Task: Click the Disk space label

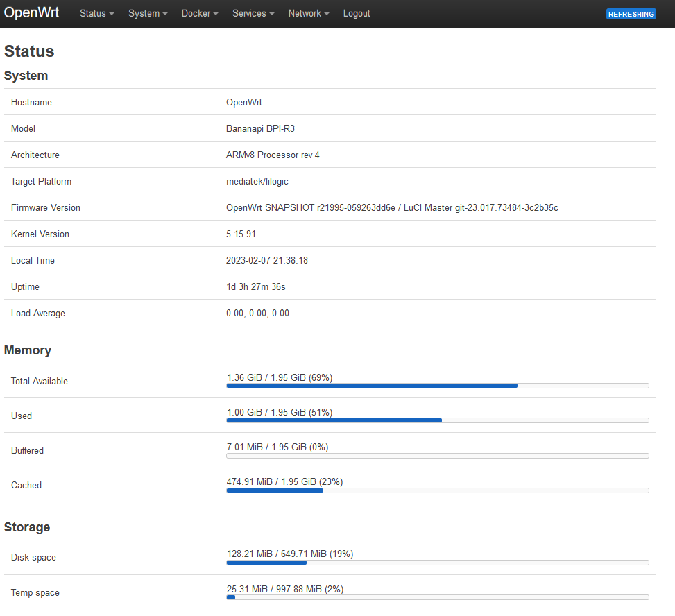Action: 33,558
